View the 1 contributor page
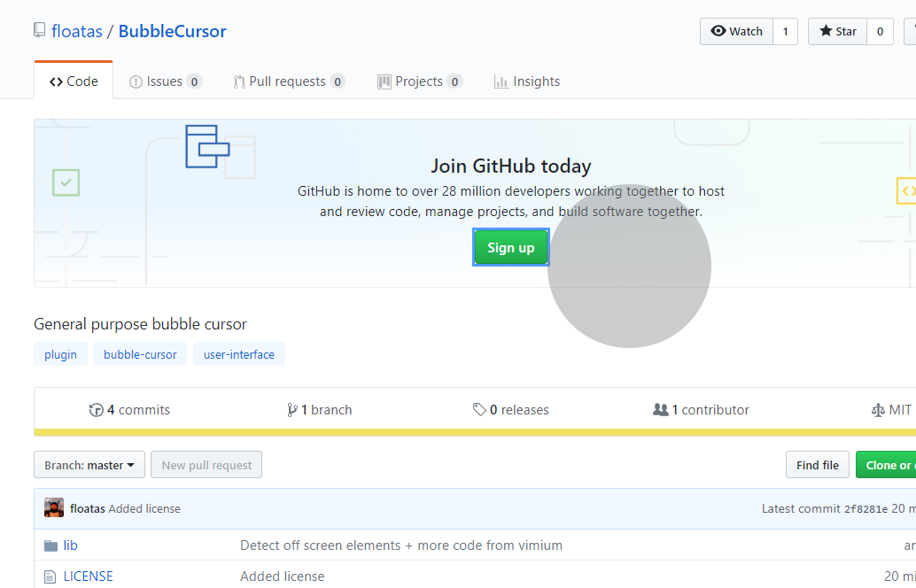The width and height of the screenshot is (916, 588). [701, 410]
